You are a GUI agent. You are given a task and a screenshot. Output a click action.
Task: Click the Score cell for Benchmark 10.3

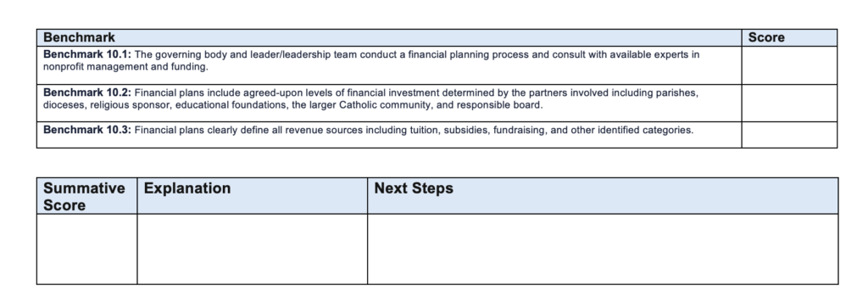pyautogui.click(x=789, y=135)
